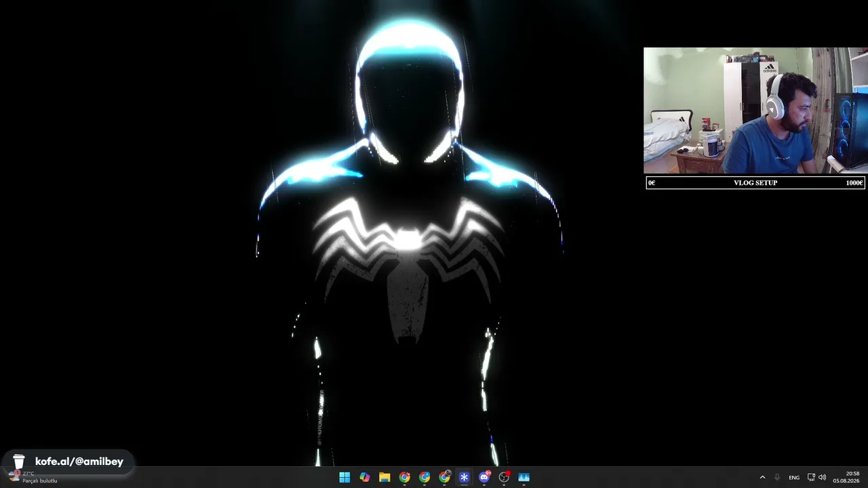Open the ENG input language switcher

[794, 477]
